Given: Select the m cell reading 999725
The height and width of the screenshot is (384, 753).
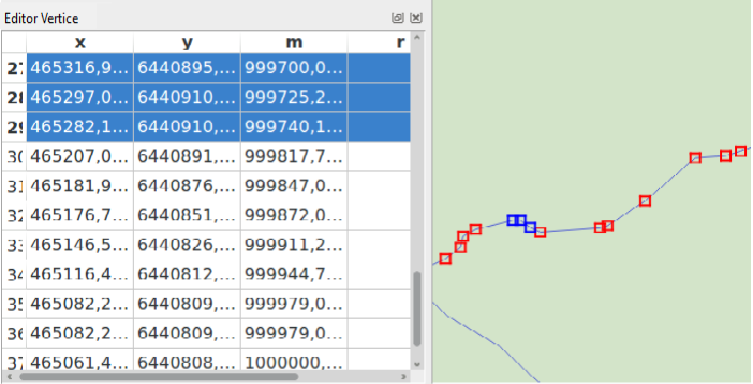Looking at the screenshot, I should tap(294, 97).
